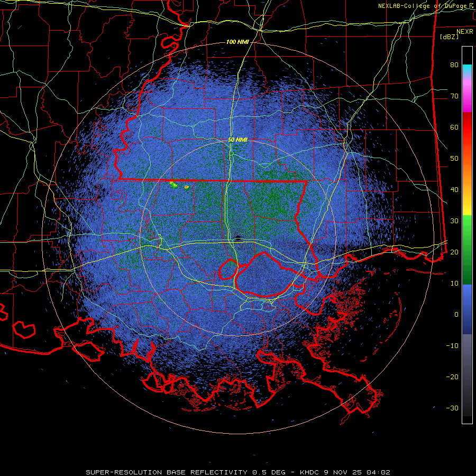Click the 0 value on dBZ scale
The height and width of the screenshot is (476, 476).
[x=456, y=315]
